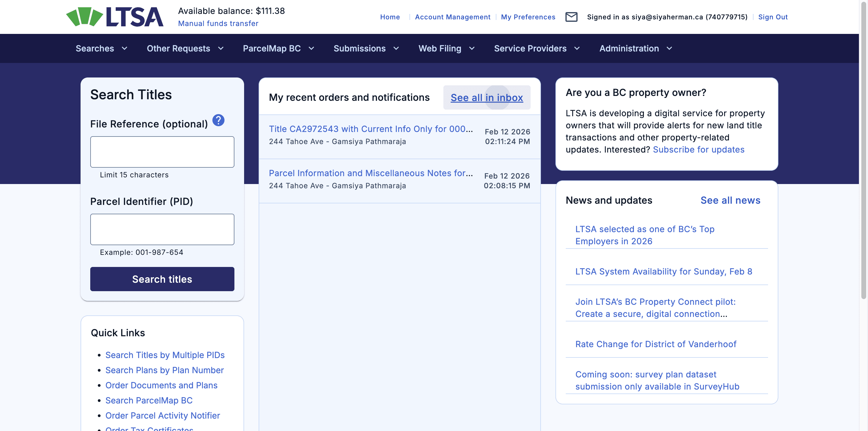Open the mail envelope icon
868x431 pixels.
pyautogui.click(x=571, y=17)
